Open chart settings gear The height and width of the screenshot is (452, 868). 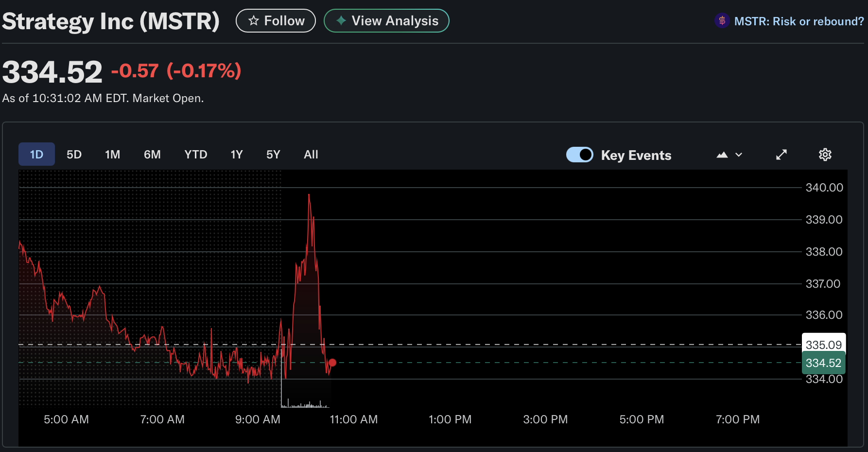[825, 155]
